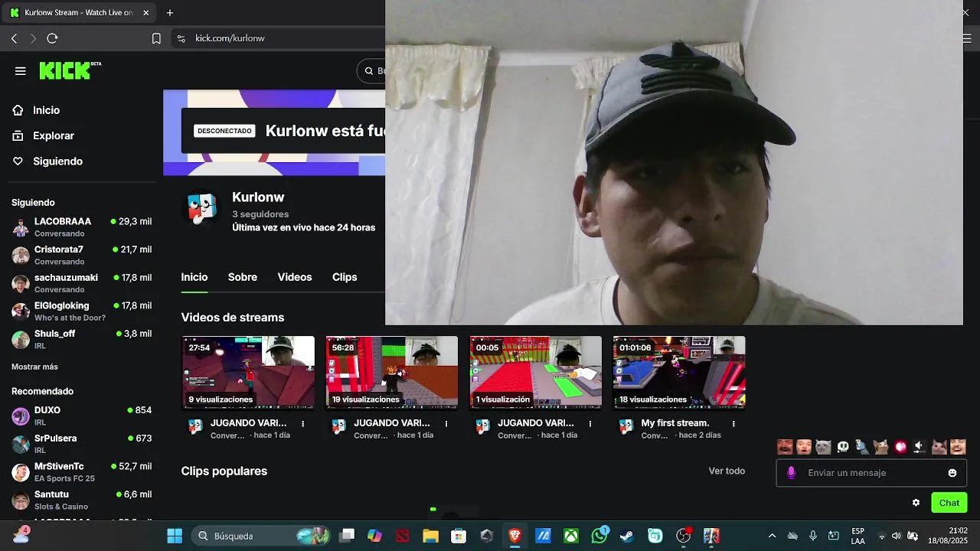980x551 pixels.
Task: Open the Kick hamburger menu
Action: [x=21, y=71]
